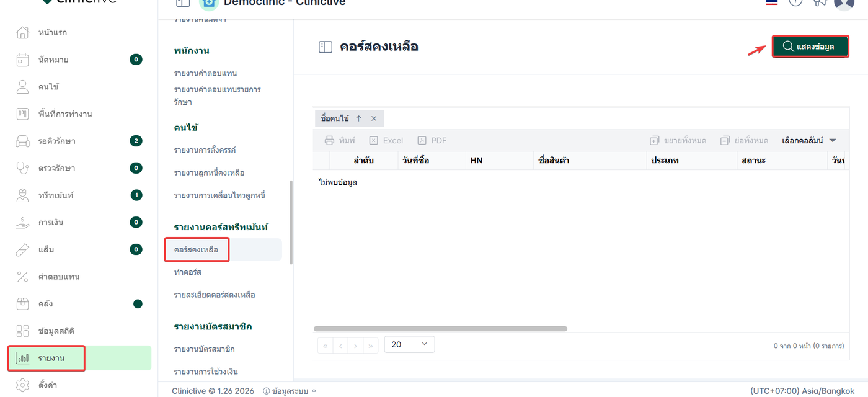Expand the ข้อมูลระบบ footer info
This screenshot has height=397, width=868.
[x=290, y=391]
